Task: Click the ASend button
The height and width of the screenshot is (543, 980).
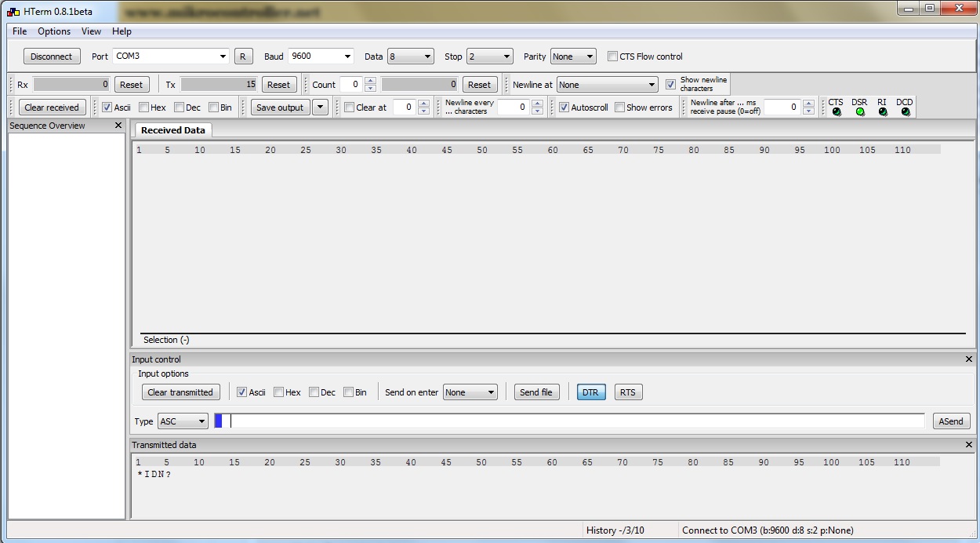Action: (951, 421)
